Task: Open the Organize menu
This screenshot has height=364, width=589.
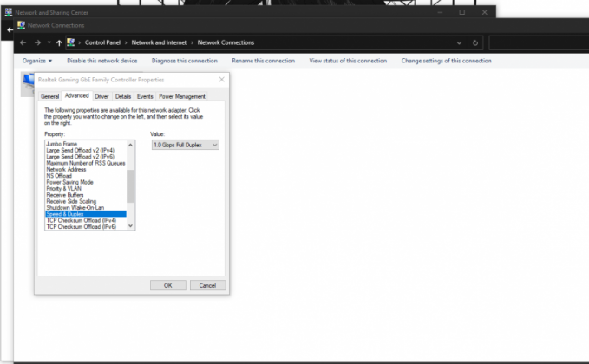Action: click(36, 61)
